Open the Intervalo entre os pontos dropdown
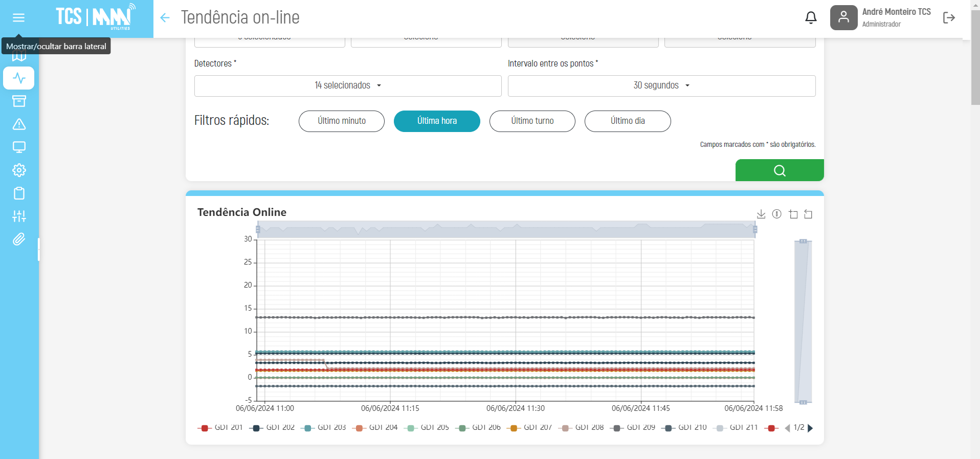The width and height of the screenshot is (980, 459). pyautogui.click(x=661, y=86)
